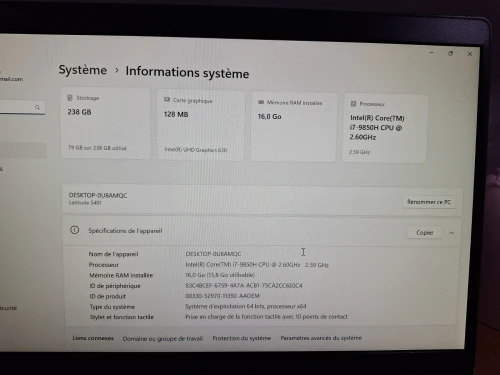500x375 pixels.
Task: Open the Mémoire RAM 16,0 Go card
Action: tap(294, 127)
